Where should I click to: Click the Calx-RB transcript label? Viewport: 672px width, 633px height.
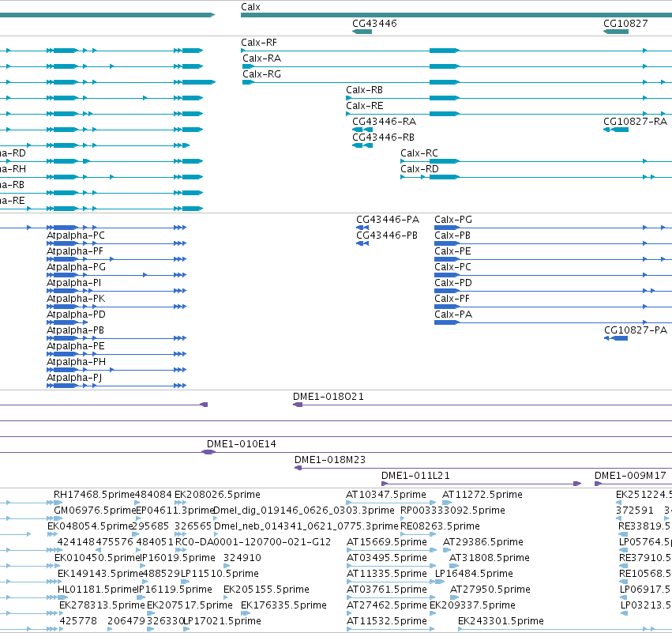[x=364, y=90]
